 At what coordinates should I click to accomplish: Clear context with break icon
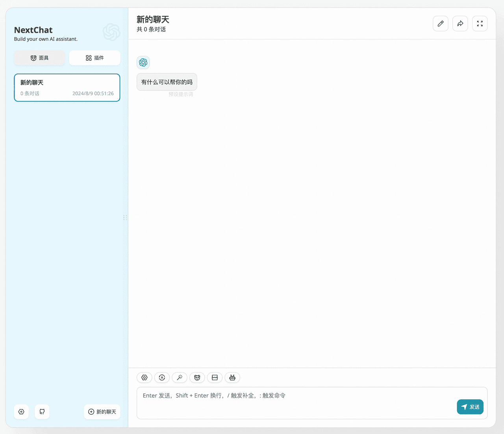point(215,378)
